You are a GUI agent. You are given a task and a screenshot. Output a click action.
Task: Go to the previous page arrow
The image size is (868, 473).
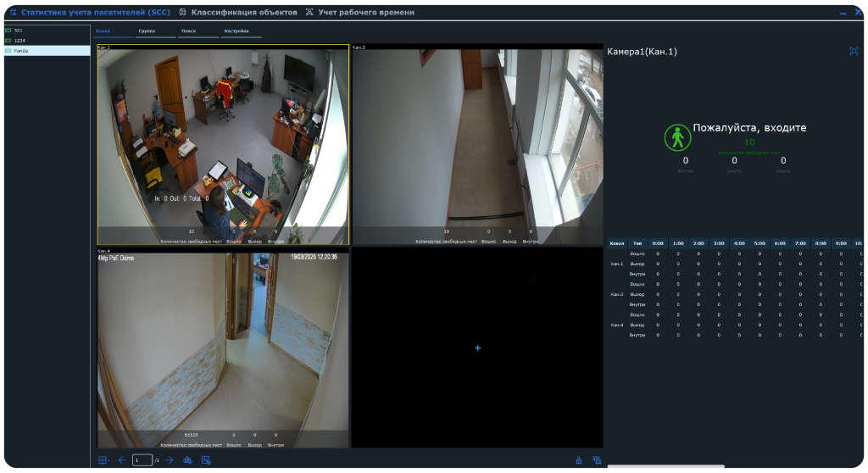(121, 460)
